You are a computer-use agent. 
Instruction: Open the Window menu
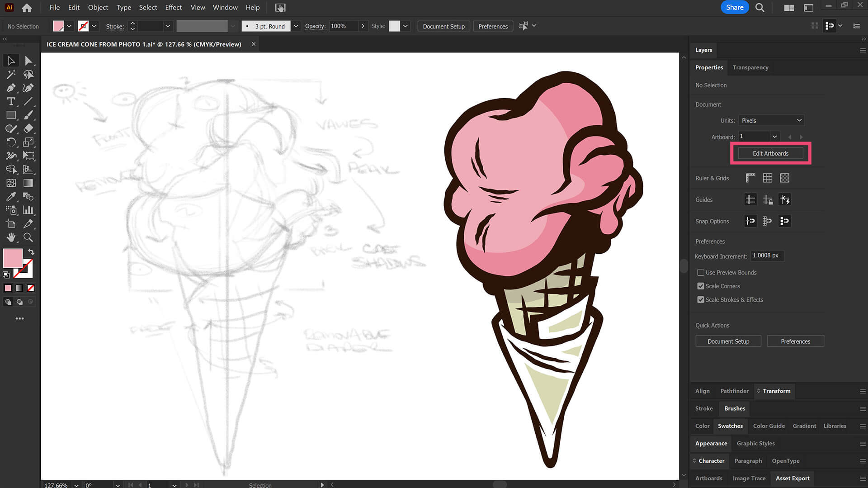point(225,8)
